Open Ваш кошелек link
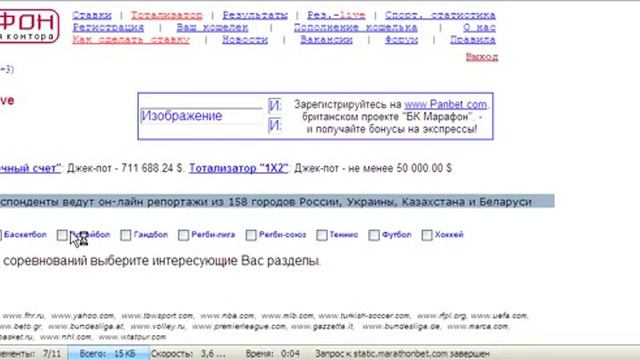This screenshot has height=360, width=640. coord(212,27)
